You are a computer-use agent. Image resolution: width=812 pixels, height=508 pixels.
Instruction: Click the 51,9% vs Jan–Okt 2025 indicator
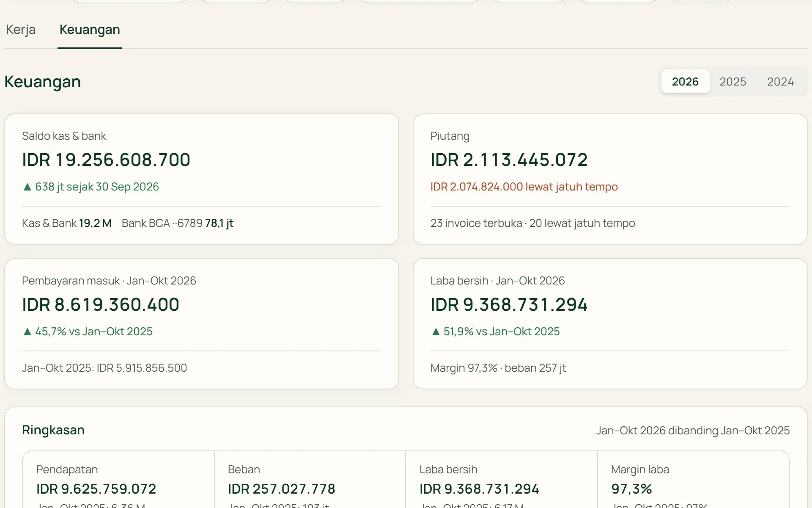coord(495,331)
